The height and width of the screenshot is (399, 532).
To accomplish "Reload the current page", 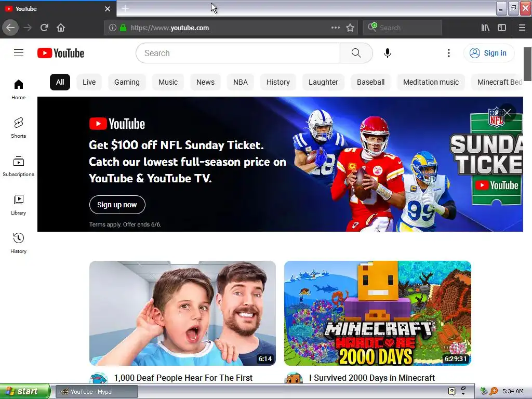I will [x=44, y=28].
